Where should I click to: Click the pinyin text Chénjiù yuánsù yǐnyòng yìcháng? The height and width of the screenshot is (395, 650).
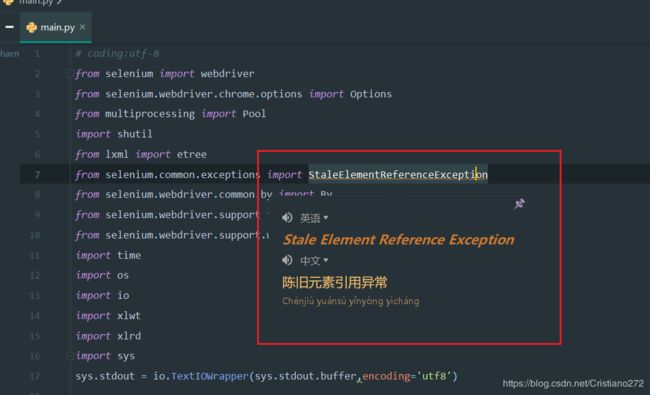[x=351, y=301]
